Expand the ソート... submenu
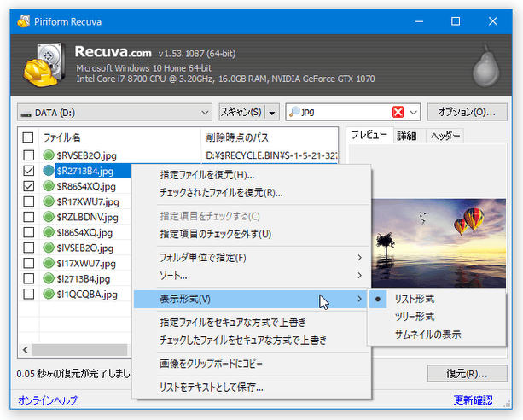 click(x=253, y=276)
